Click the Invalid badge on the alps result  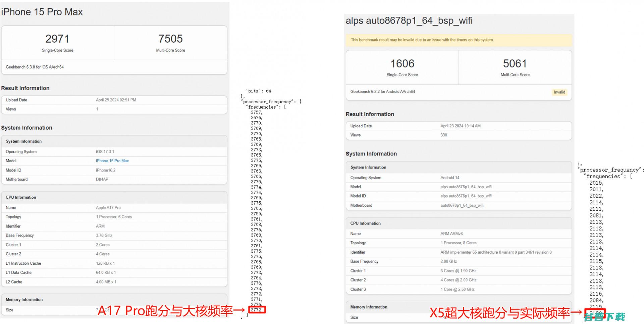pos(559,92)
